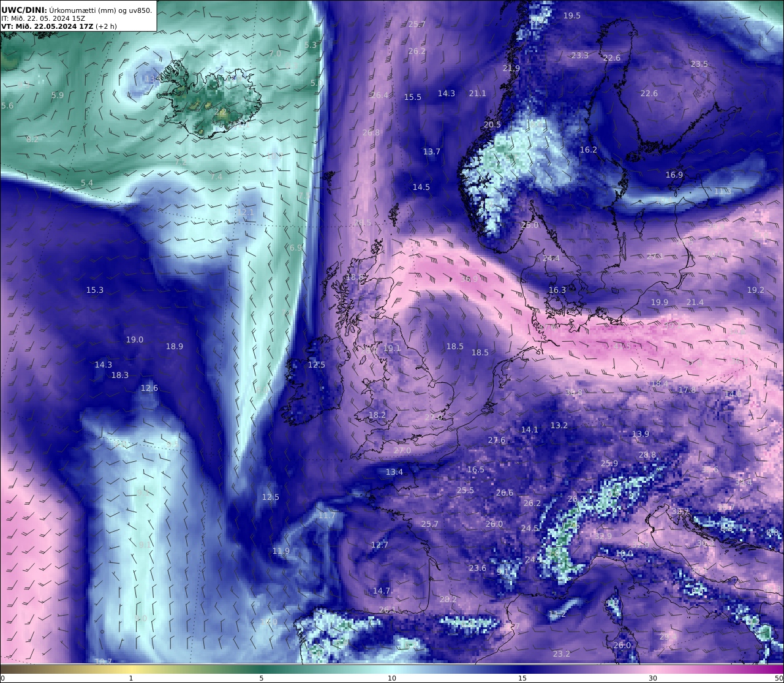Screen dimensions: 784x683
Task: Select the value 5.9 west of Iceland
Action: pos(58,95)
